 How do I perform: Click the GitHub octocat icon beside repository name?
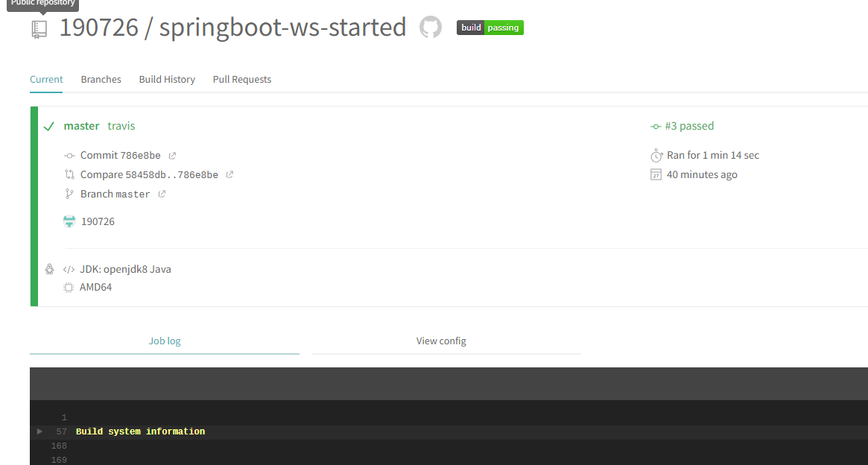(431, 28)
